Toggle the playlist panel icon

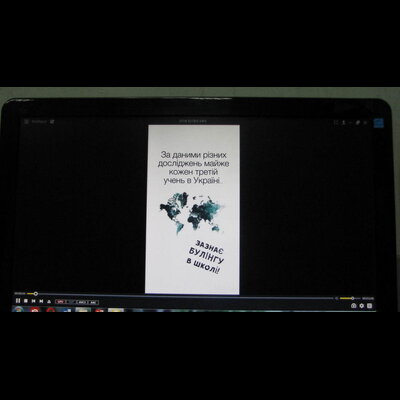coord(369,306)
